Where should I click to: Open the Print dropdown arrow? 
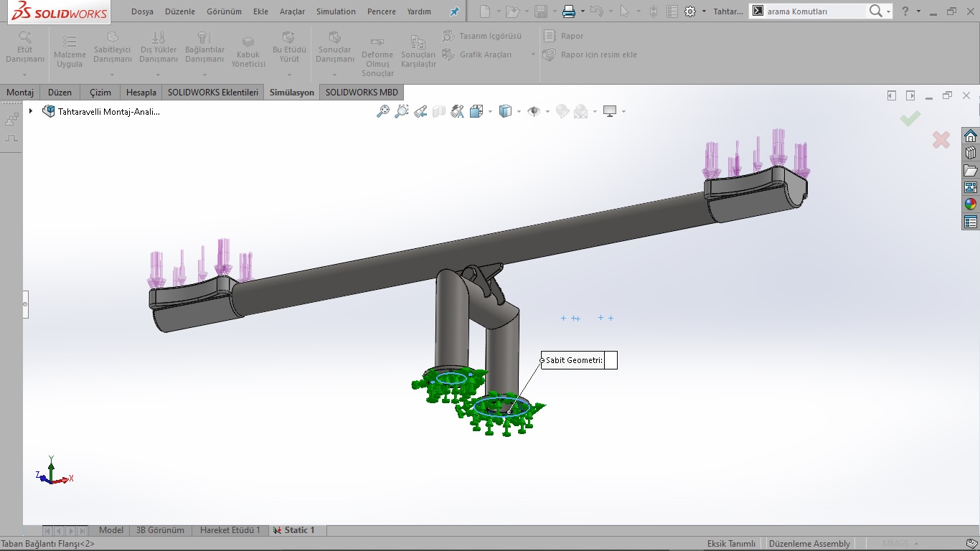pos(583,11)
